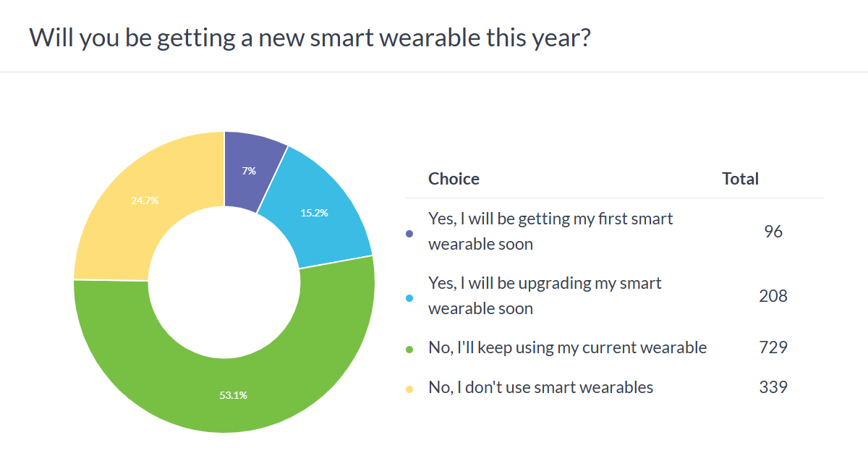
Task: Click the total value 729
Action: [x=773, y=348]
